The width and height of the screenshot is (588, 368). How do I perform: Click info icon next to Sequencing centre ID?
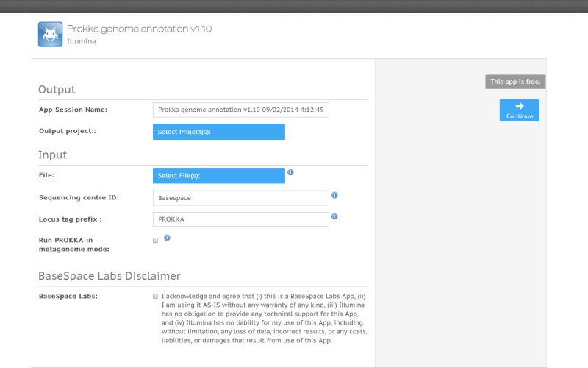coord(334,195)
